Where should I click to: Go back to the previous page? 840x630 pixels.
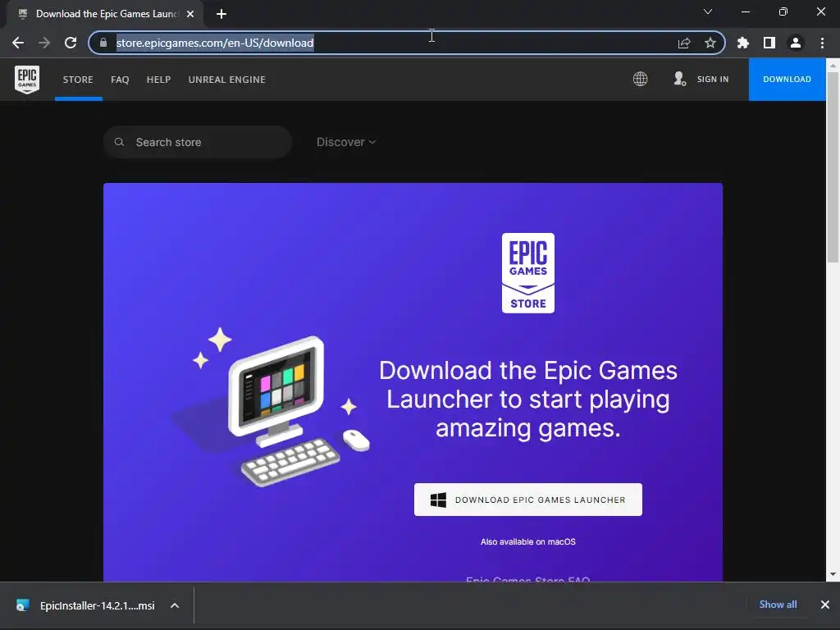tap(18, 43)
